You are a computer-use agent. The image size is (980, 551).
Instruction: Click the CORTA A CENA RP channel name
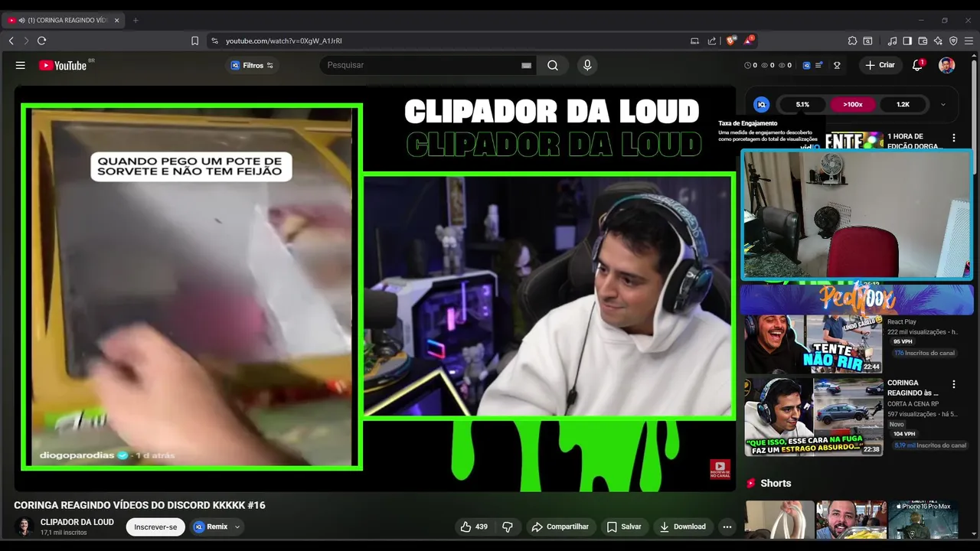(x=913, y=404)
